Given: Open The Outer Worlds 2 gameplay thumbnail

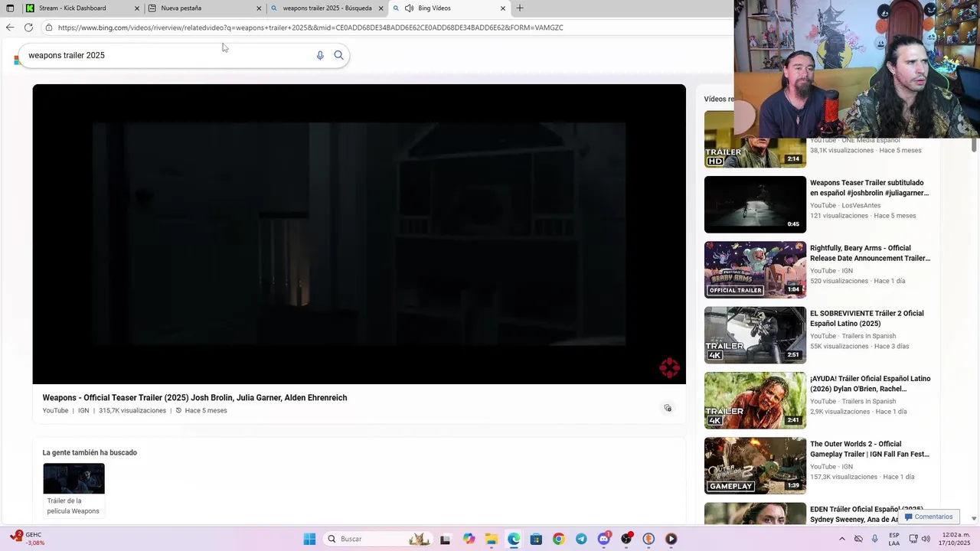Looking at the screenshot, I should click(x=755, y=466).
